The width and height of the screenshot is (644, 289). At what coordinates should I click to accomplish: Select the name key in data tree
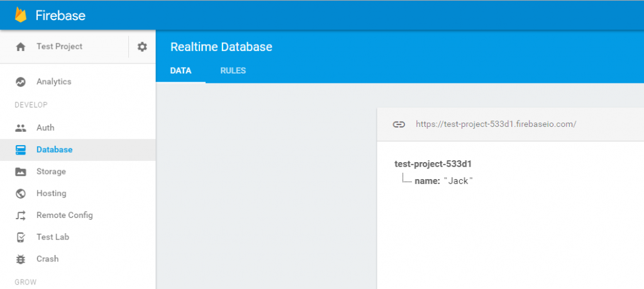[426, 181]
